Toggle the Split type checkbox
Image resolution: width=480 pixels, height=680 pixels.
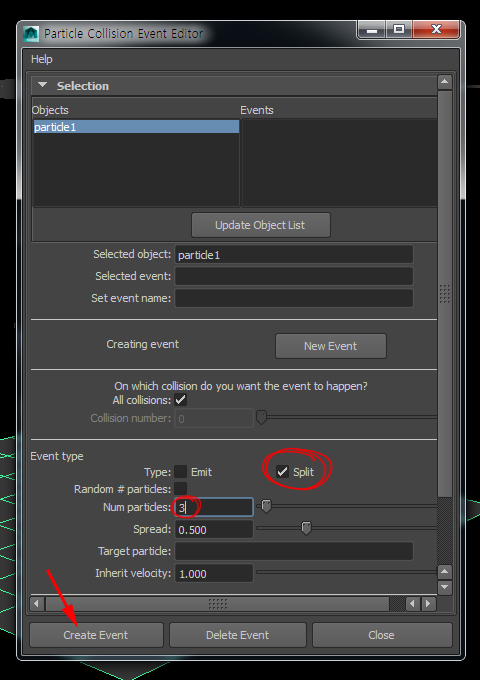click(x=282, y=471)
